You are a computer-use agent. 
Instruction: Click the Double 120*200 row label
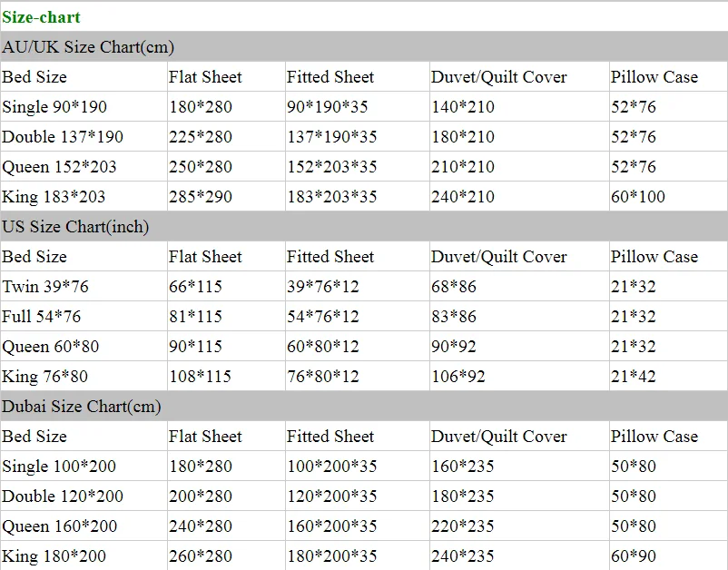coord(63,496)
